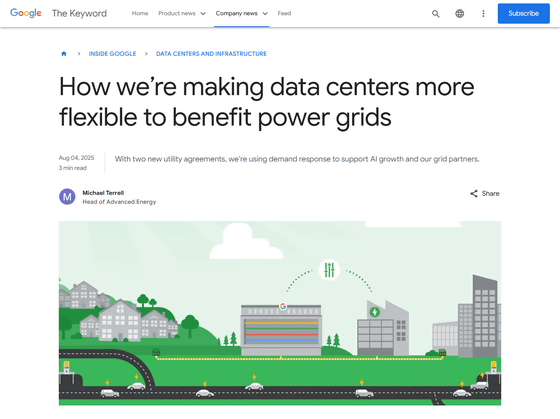Open the Inside Google breadcrumb link
Viewport: 560px width, 419px height.
(112, 54)
